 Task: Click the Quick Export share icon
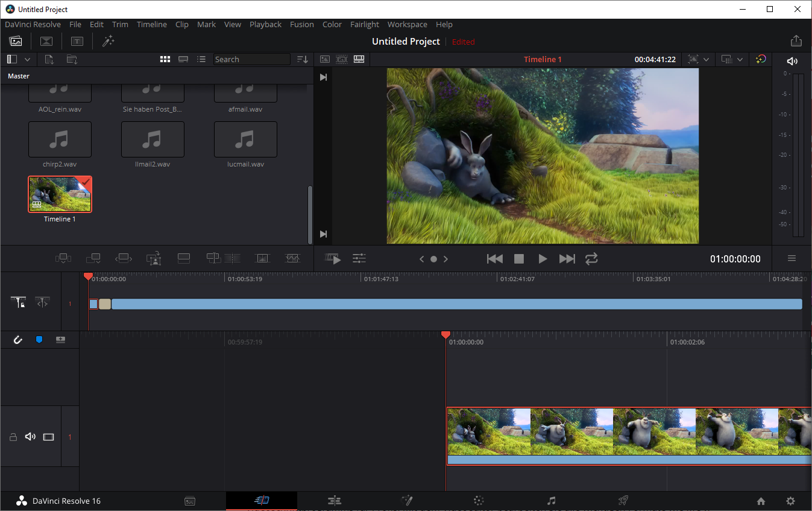(x=796, y=41)
